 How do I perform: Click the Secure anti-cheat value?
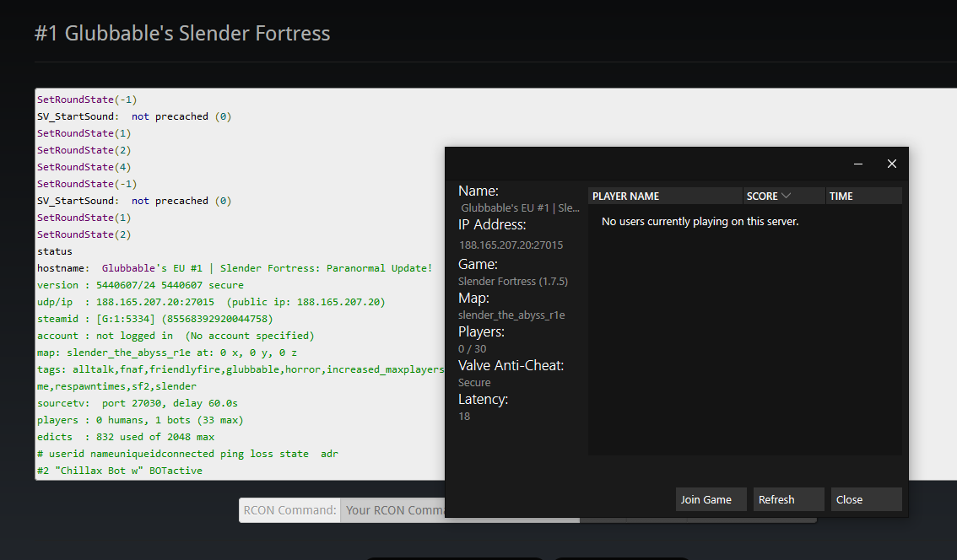point(474,383)
